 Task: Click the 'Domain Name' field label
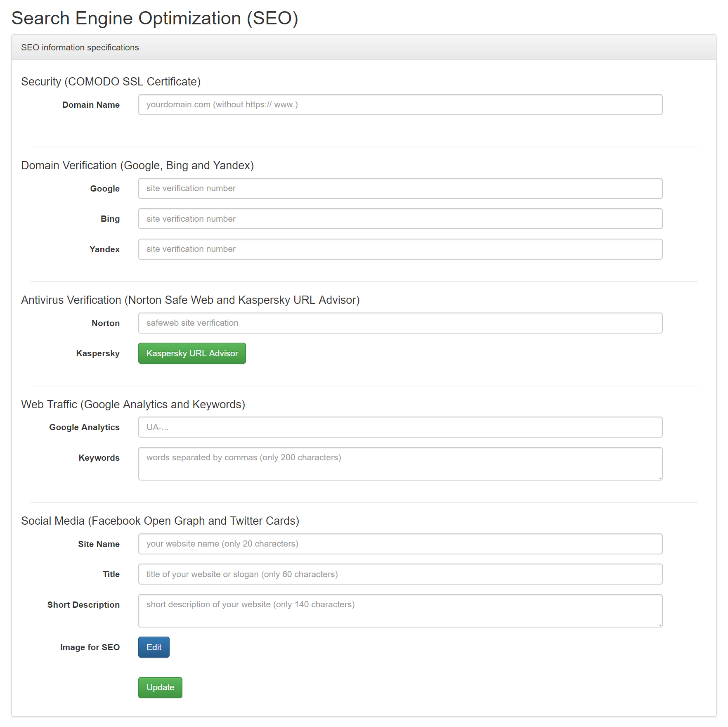tap(91, 105)
